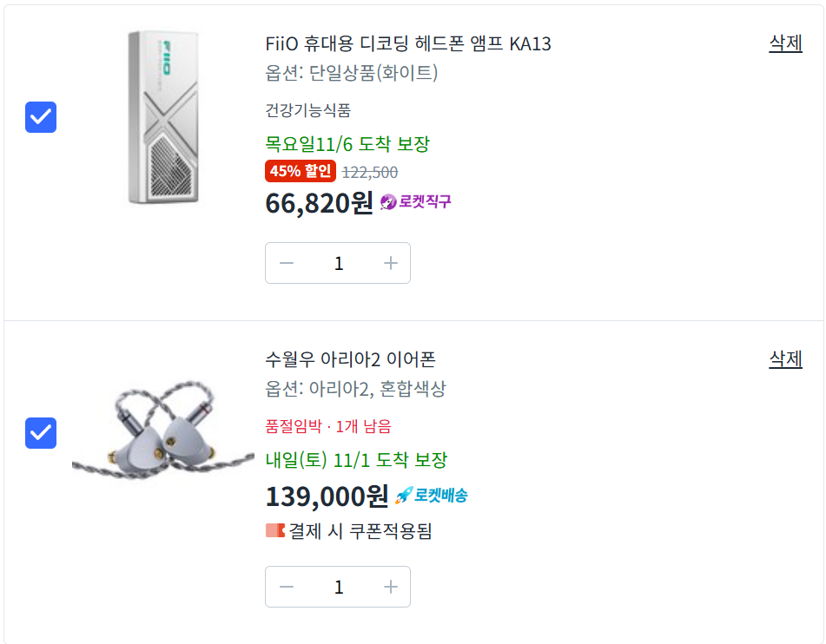Image resolution: width=826 pixels, height=644 pixels.
Task: Click the coupon icon beside 결제 시 쿠폰적용됨
Action: (274, 530)
